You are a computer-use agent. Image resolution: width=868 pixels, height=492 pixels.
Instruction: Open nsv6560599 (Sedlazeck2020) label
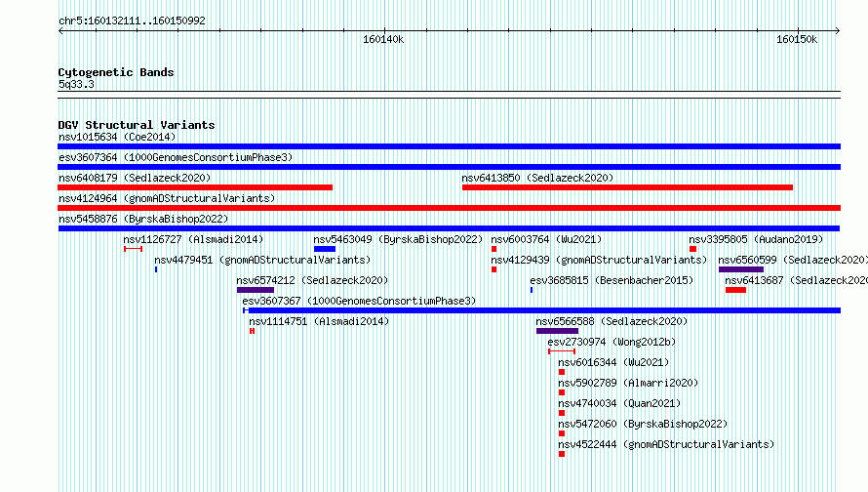pyautogui.click(x=793, y=260)
